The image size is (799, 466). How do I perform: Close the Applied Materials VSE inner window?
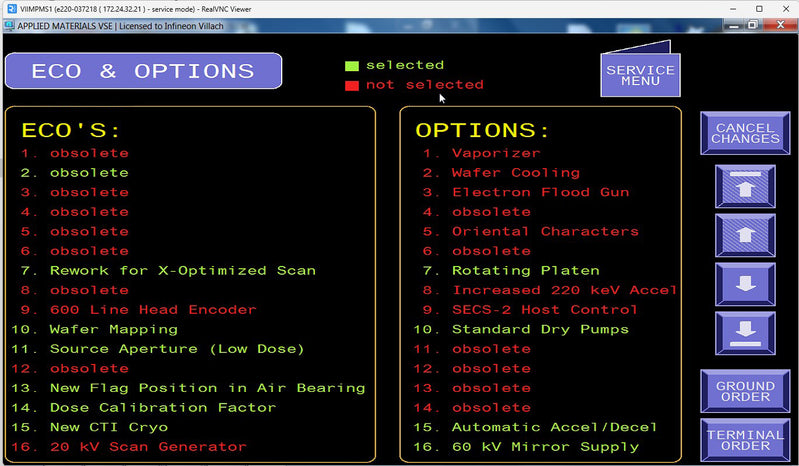tap(780, 25)
